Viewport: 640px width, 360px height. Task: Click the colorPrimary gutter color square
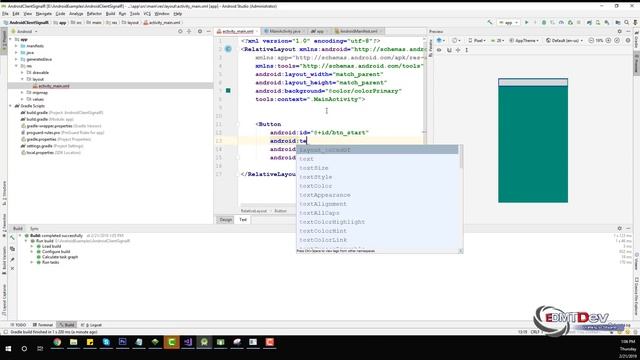tap(228, 91)
